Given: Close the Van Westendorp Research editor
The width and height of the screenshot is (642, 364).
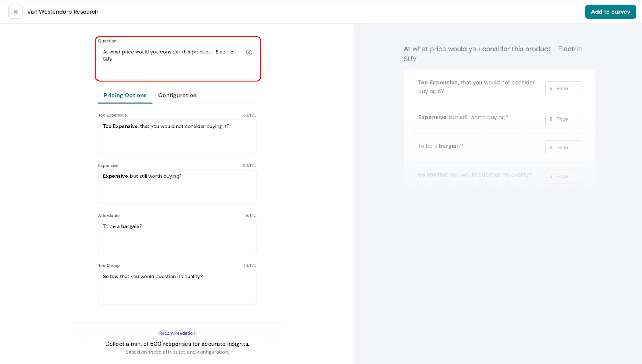Looking at the screenshot, I should (x=16, y=12).
